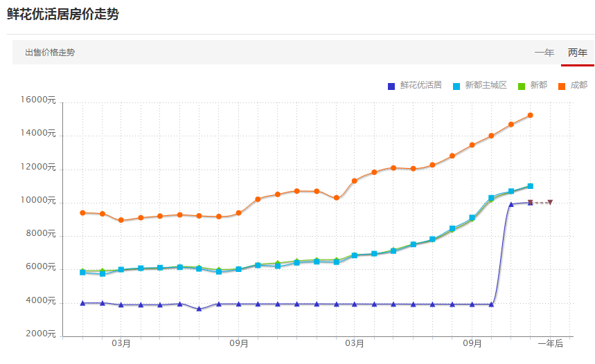The width and height of the screenshot is (595, 364).
Task: Click the 4000元 axis label
Action: click(41, 300)
